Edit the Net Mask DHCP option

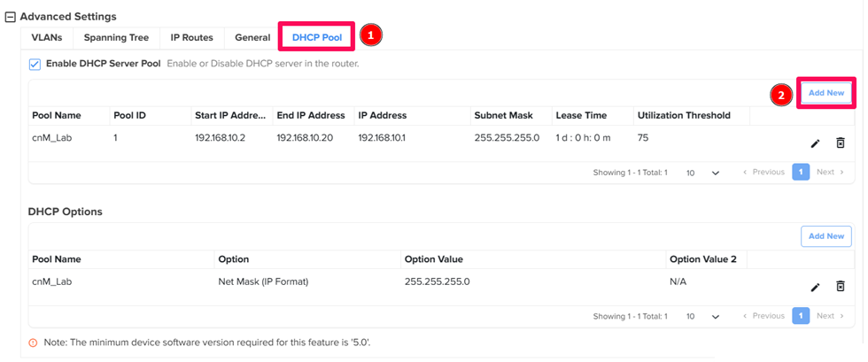click(x=815, y=287)
